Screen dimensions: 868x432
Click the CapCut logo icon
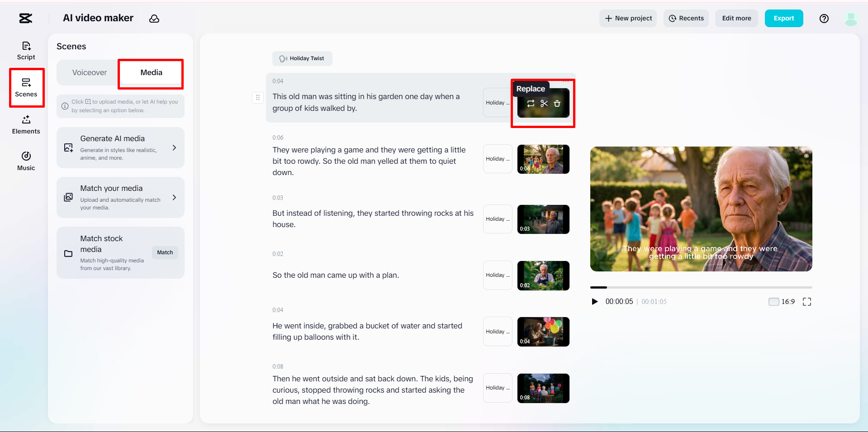25,19
